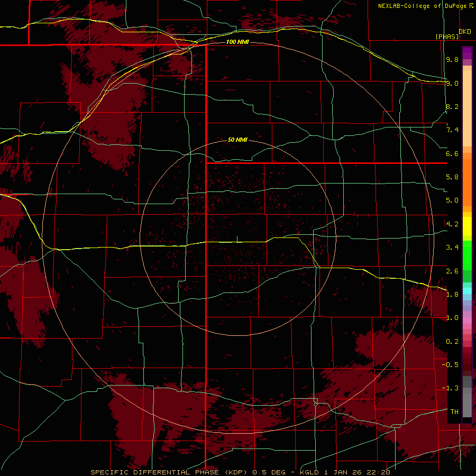The image size is (476, 476).
Task: Select the pink segment of the color bar
Action: tap(467, 321)
